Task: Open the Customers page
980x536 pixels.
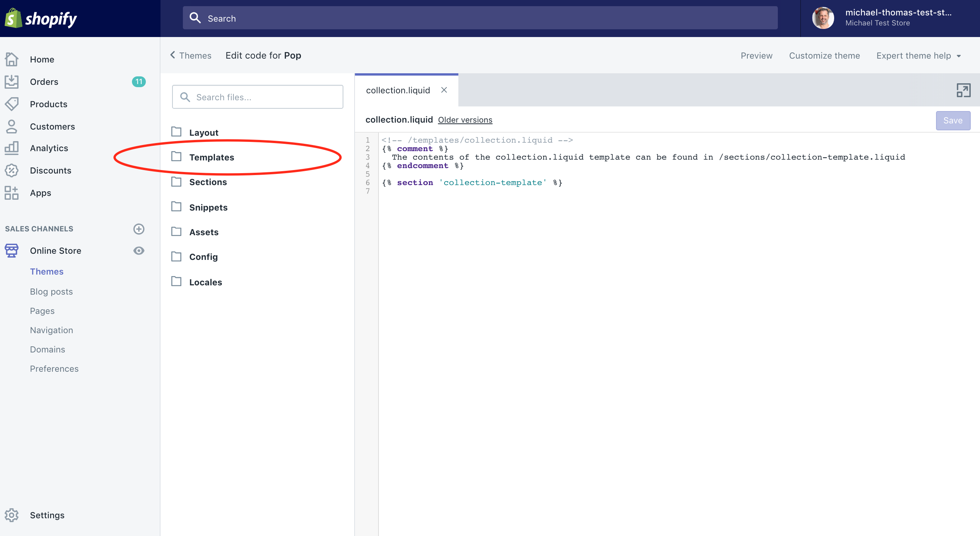Action: click(x=52, y=126)
